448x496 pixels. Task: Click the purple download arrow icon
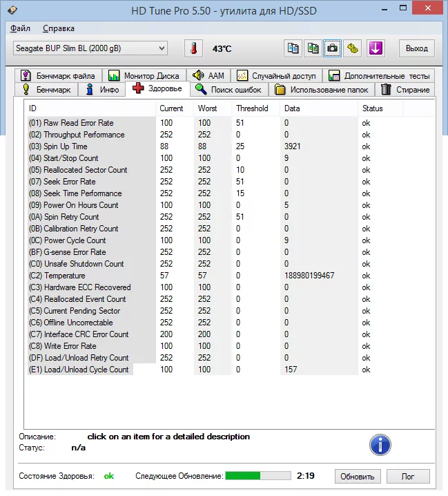click(x=376, y=49)
